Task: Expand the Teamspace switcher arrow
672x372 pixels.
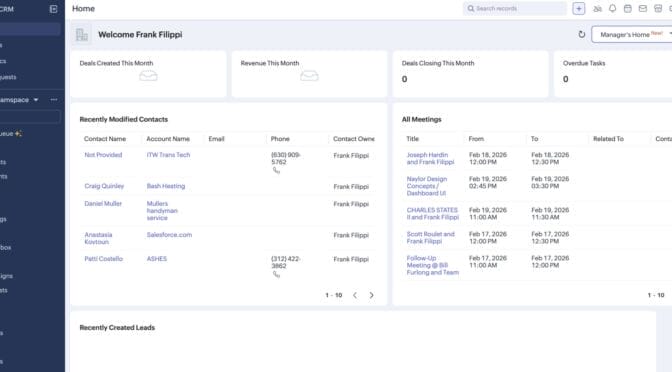Action: (x=36, y=100)
